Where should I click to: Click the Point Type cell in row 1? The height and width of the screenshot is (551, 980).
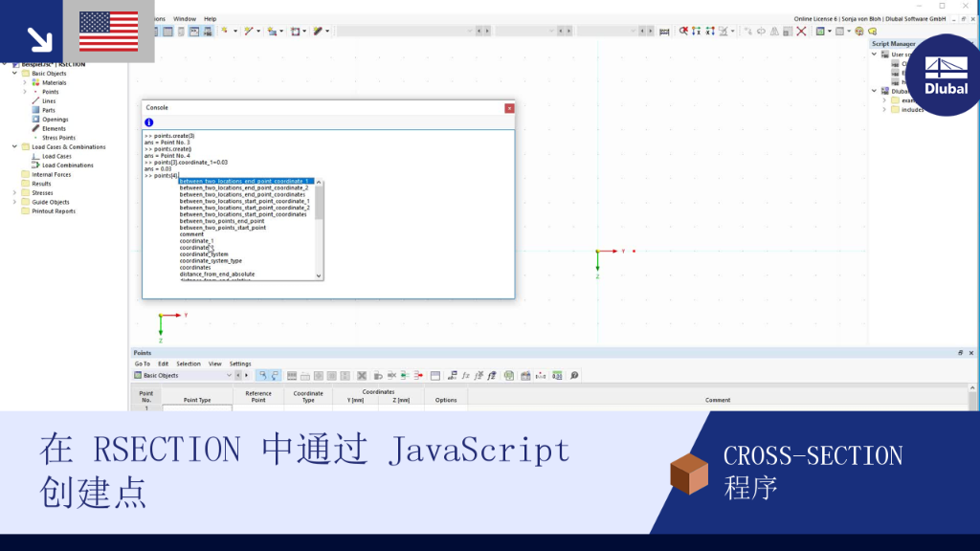click(197, 408)
